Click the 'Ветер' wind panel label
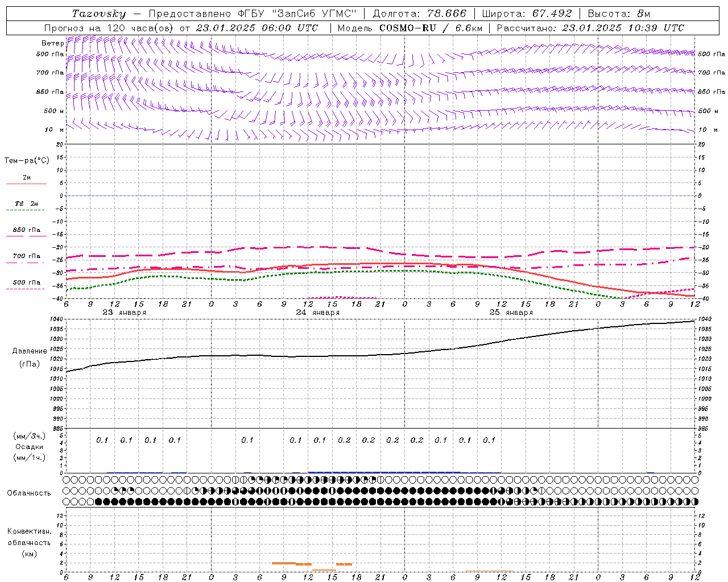The height and width of the screenshot is (582, 728). (x=52, y=43)
